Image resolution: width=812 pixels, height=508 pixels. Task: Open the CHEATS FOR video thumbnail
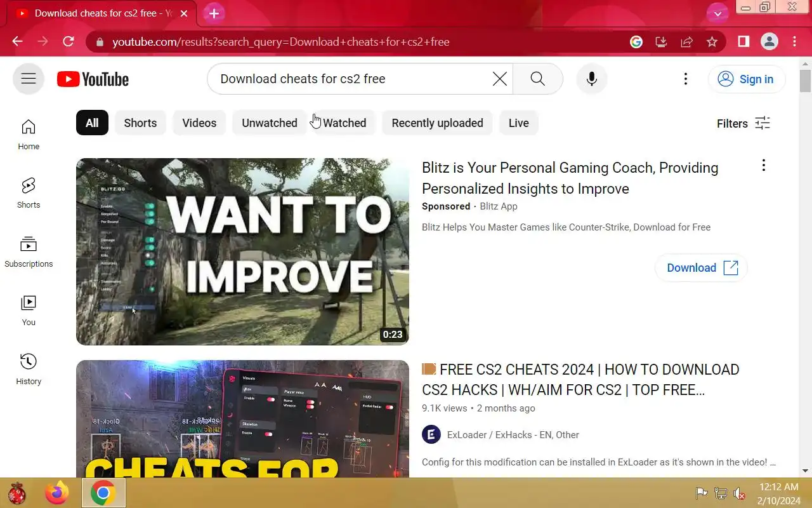pos(242,419)
